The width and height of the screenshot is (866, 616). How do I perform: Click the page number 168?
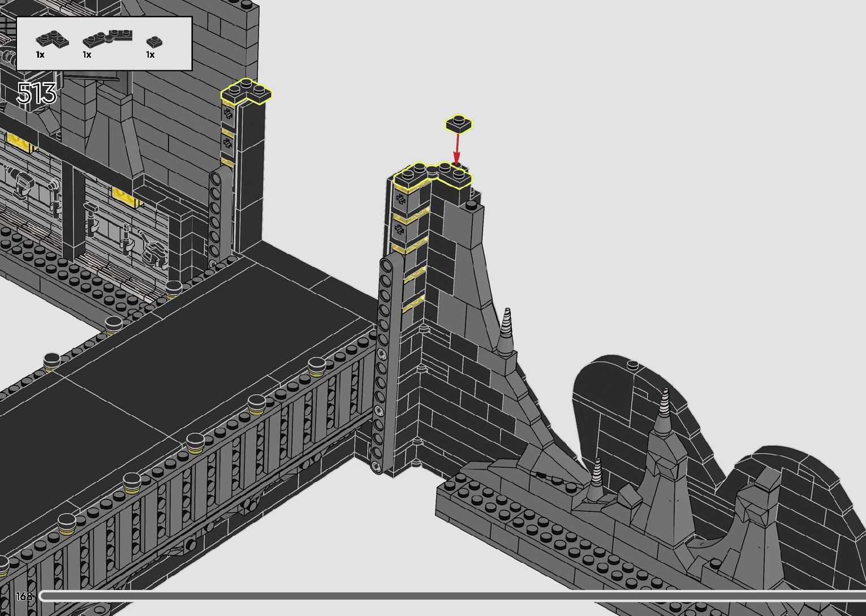pyautogui.click(x=24, y=596)
